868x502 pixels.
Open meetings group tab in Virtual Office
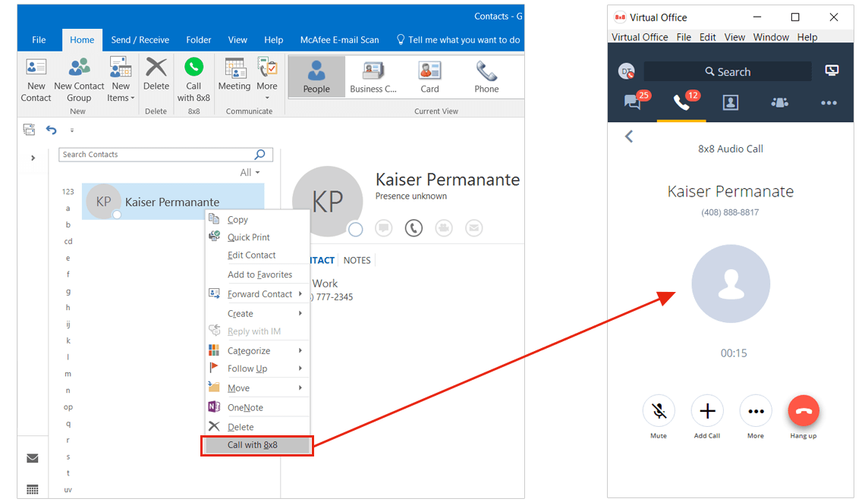click(779, 102)
